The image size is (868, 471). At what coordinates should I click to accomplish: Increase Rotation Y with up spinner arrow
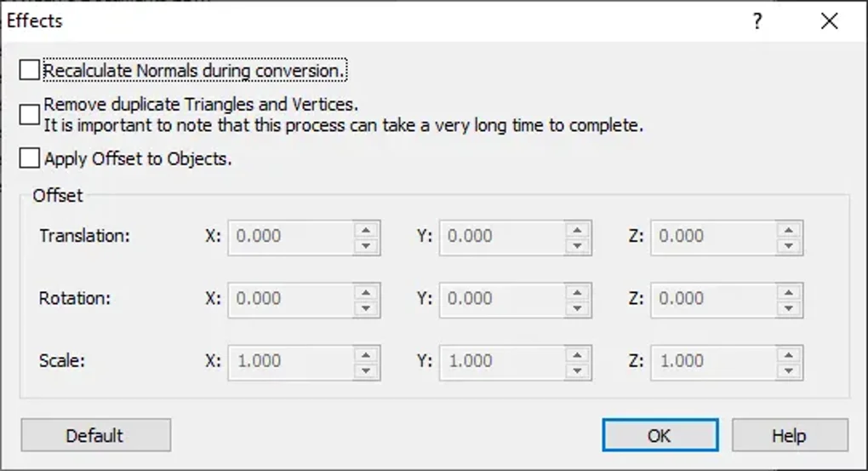(578, 291)
